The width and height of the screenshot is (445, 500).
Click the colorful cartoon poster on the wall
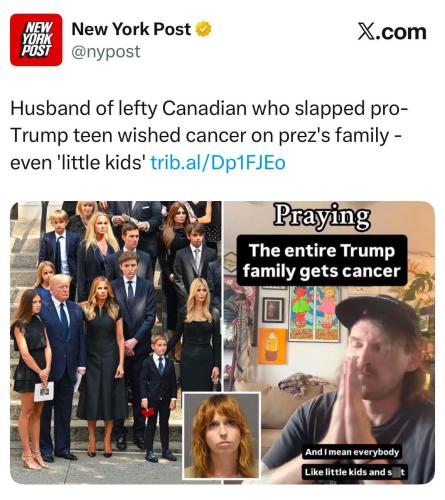click(315, 313)
